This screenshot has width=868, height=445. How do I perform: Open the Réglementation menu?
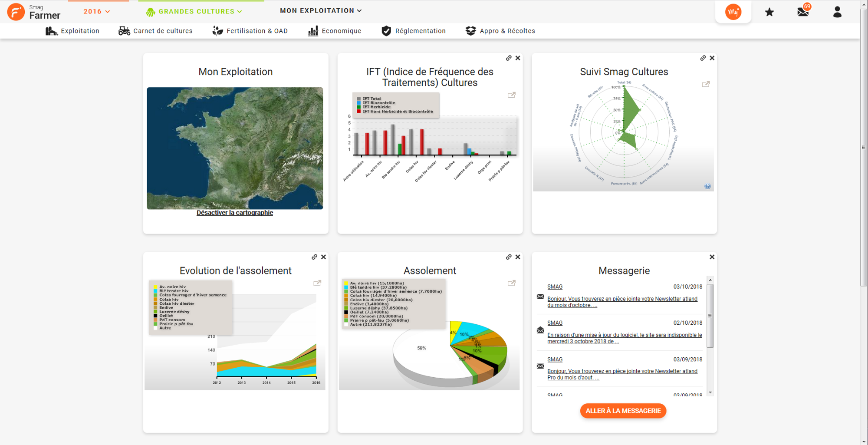[x=413, y=31]
